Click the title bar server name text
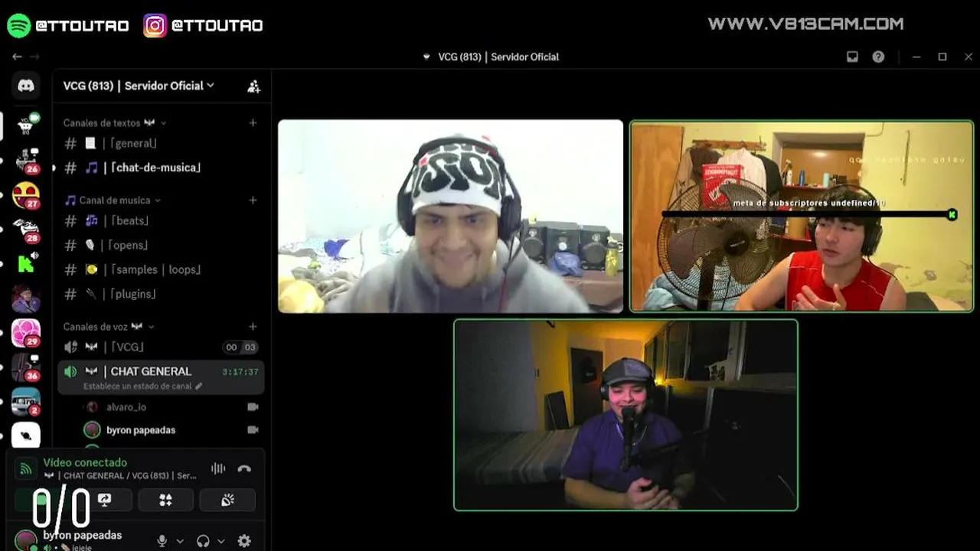980x551 pixels. point(498,57)
